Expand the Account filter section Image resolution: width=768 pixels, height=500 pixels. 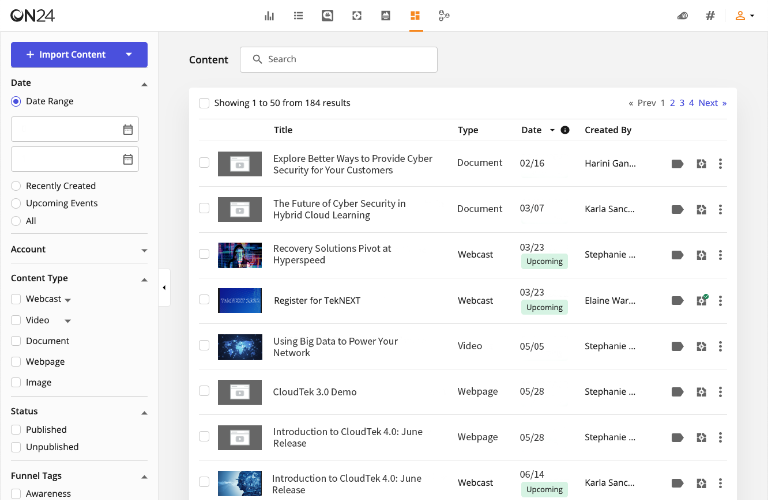(144, 250)
